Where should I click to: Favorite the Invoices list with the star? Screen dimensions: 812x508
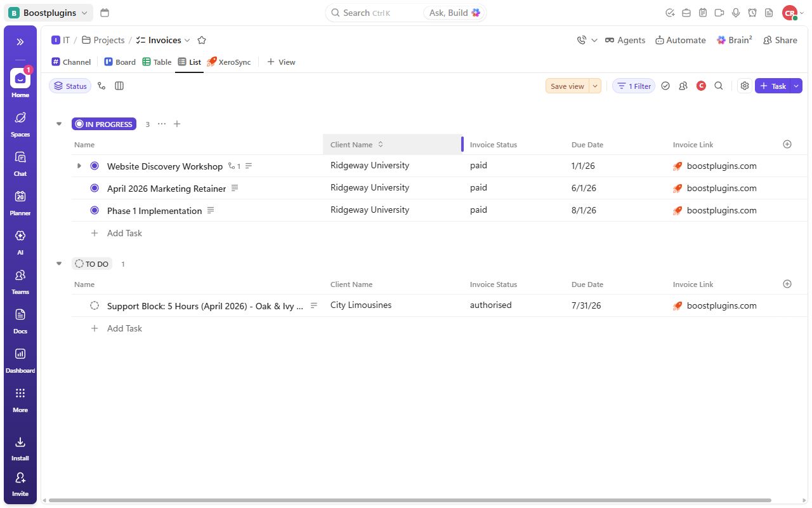pyautogui.click(x=202, y=40)
